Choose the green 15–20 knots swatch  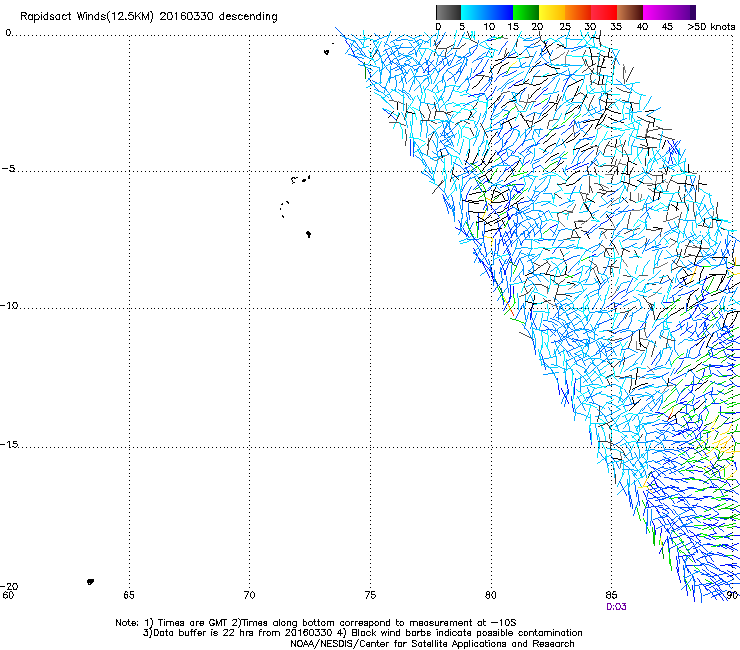[526, 12]
